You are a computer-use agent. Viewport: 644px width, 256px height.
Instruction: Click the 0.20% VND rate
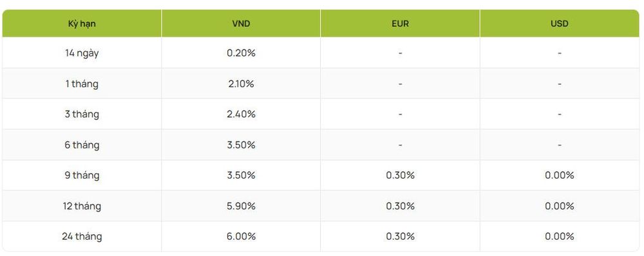(x=241, y=53)
